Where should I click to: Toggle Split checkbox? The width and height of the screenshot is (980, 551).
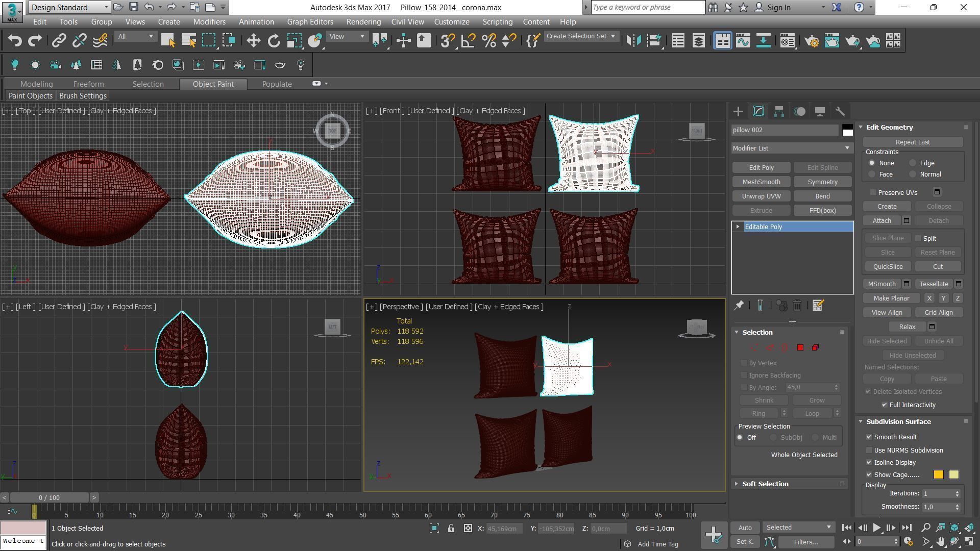[x=918, y=238]
